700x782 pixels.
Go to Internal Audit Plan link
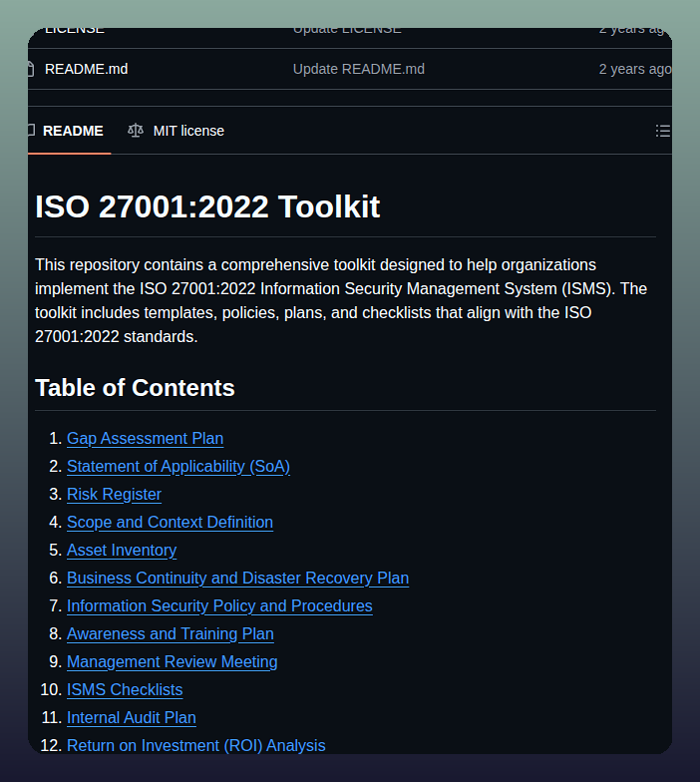132,718
